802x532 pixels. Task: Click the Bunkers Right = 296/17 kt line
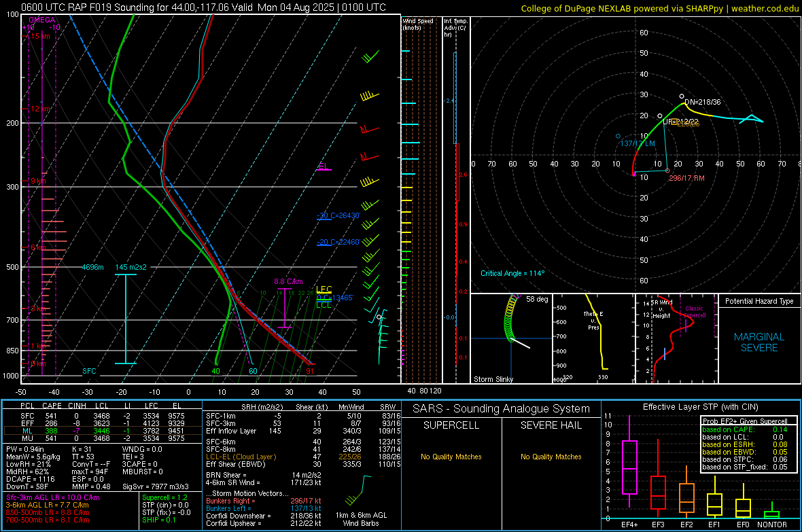264,501
